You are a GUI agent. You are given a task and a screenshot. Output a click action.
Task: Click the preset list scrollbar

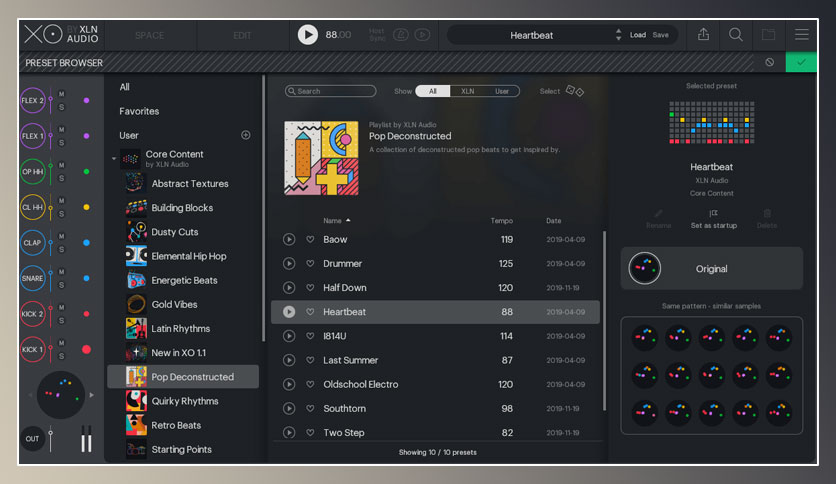tap(604, 320)
